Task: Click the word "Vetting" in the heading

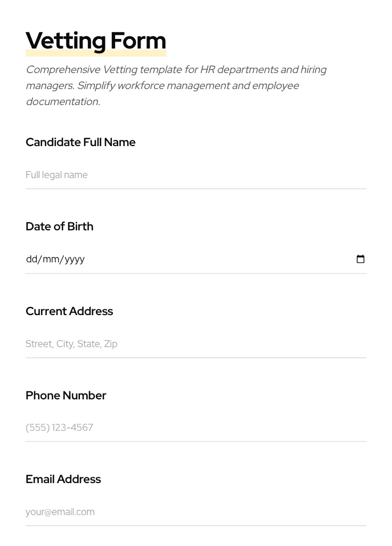Action: point(66,41)
